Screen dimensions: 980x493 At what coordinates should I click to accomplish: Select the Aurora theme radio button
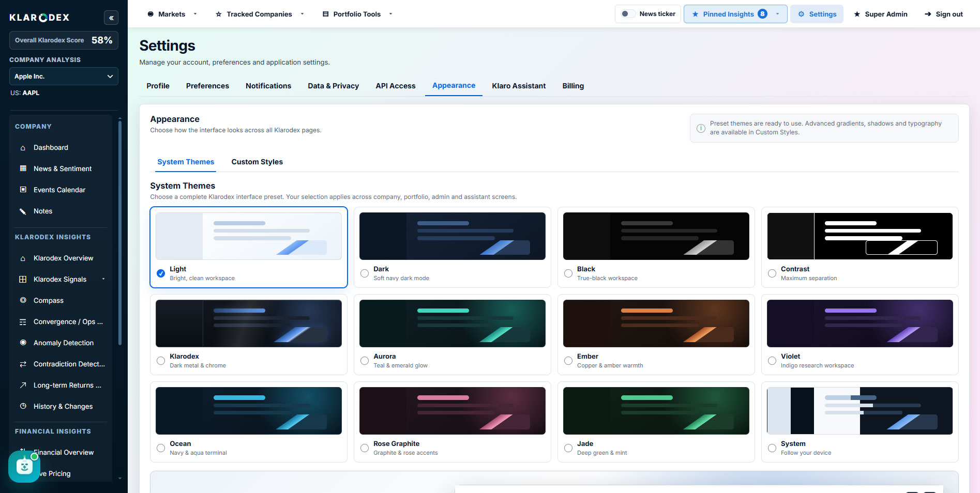[x=365, y=361]
